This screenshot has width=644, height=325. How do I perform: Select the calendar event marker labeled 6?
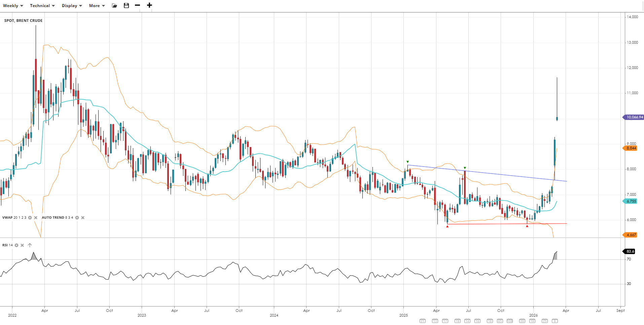[x=555, y=321]
